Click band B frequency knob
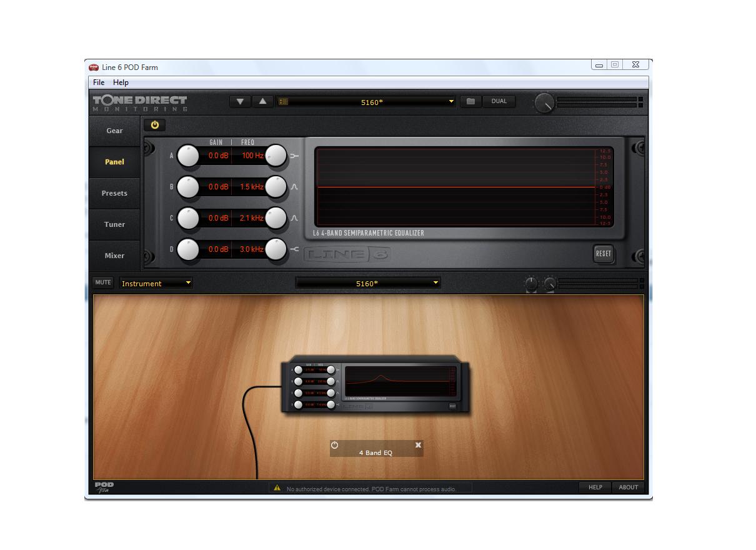The image size is (756, 550). click(x=276, y=187)
